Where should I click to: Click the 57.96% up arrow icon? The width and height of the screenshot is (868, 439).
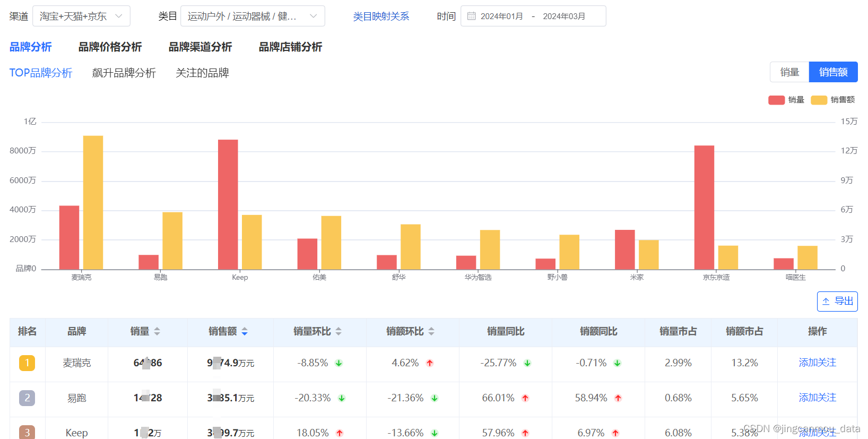click(525, 433)
